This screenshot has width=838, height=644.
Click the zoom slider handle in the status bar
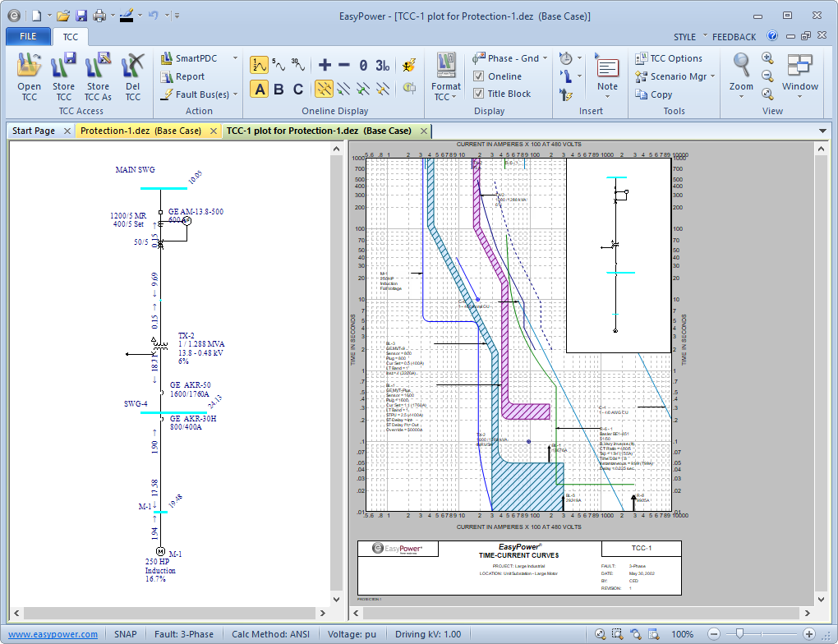pos(740,633)
